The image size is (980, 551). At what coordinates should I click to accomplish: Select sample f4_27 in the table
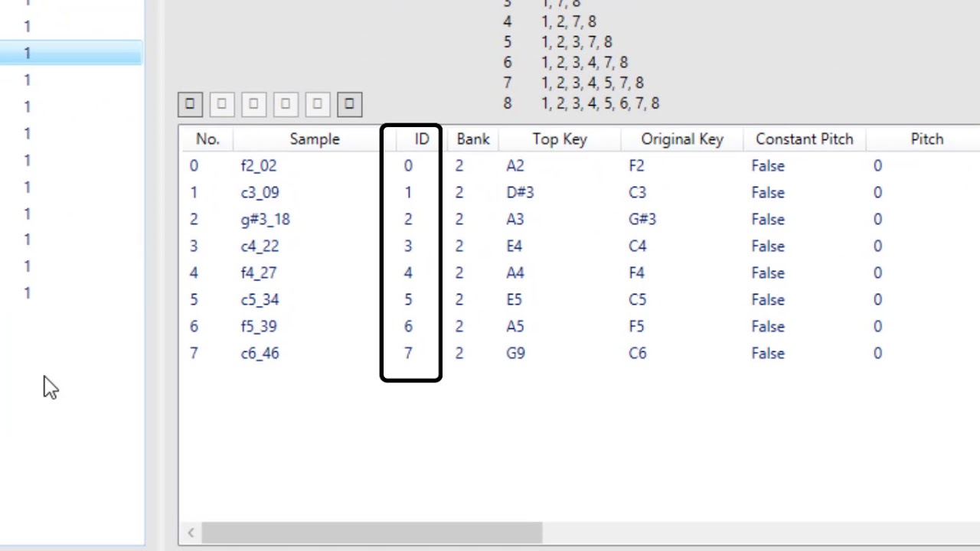(x=259, y=273)
